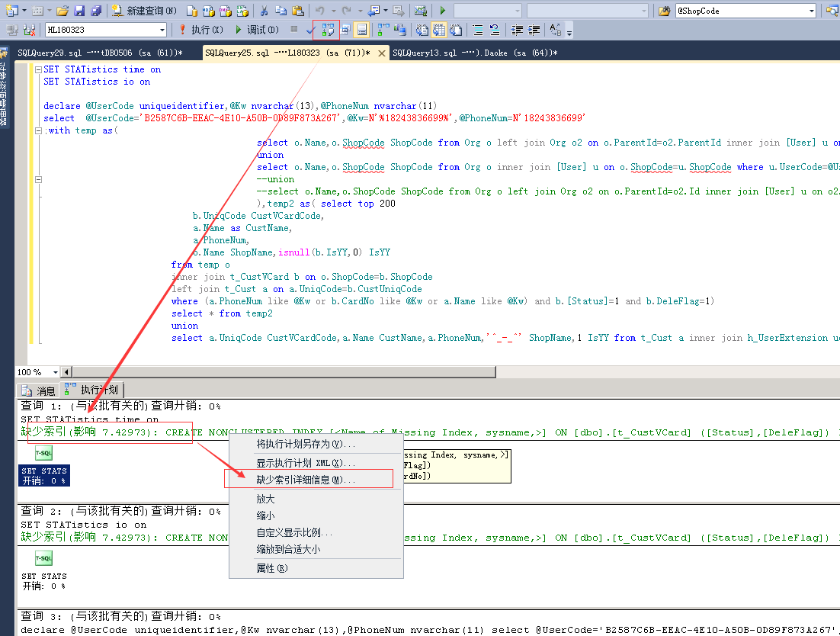Click the Open File folder icon
The width and height of the screenshot is (840, 636).
[x=63, y=11]
